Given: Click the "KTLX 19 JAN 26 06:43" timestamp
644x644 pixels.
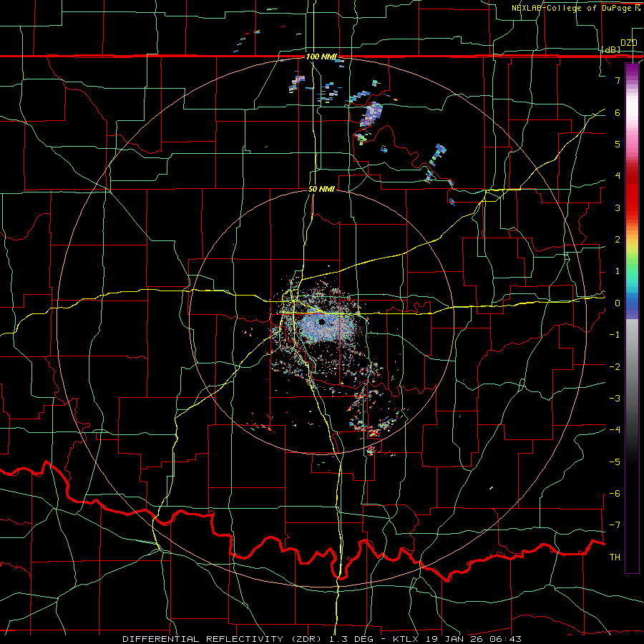Looking at the screenshot, I should tap(457, 639).
